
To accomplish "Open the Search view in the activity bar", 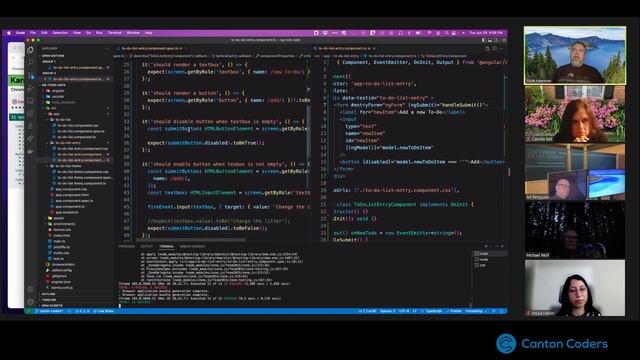I will click(x=31, y=62).
